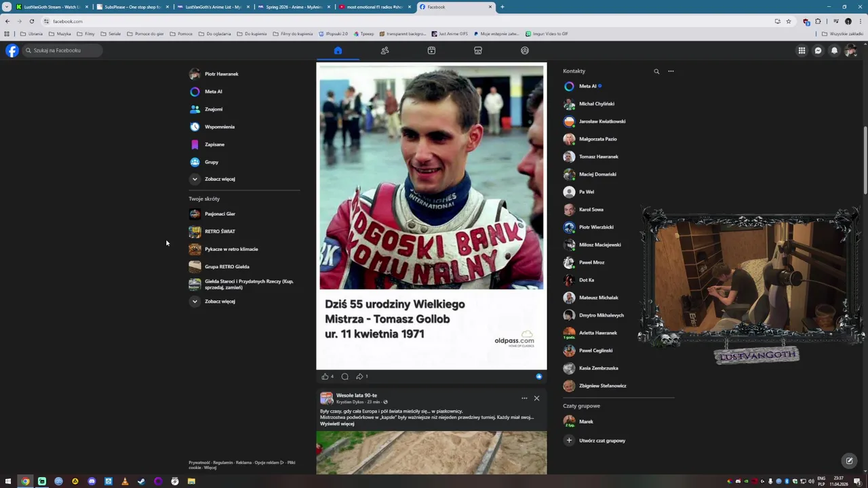
Task: Bookmark this page with the star icon
Action: tap(788, 21)
